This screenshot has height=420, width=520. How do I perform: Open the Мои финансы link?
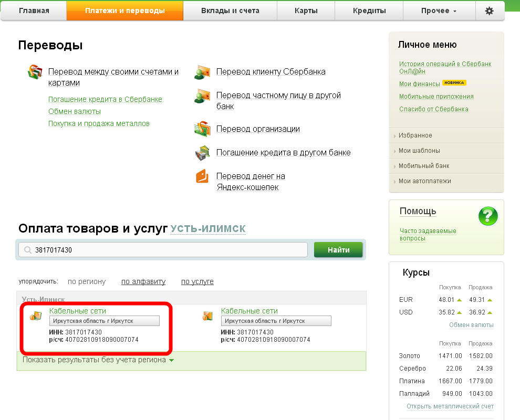tap(420, 84)
